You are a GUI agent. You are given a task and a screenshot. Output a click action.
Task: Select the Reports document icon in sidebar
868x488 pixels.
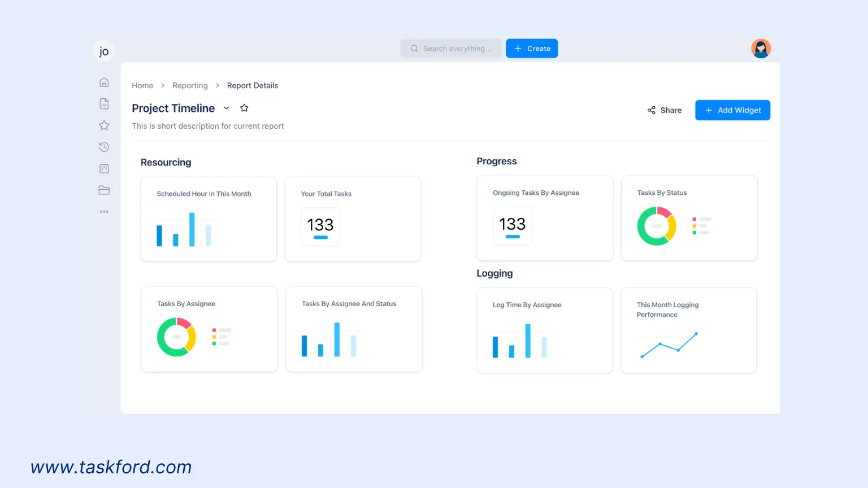[x=104, y=103]
